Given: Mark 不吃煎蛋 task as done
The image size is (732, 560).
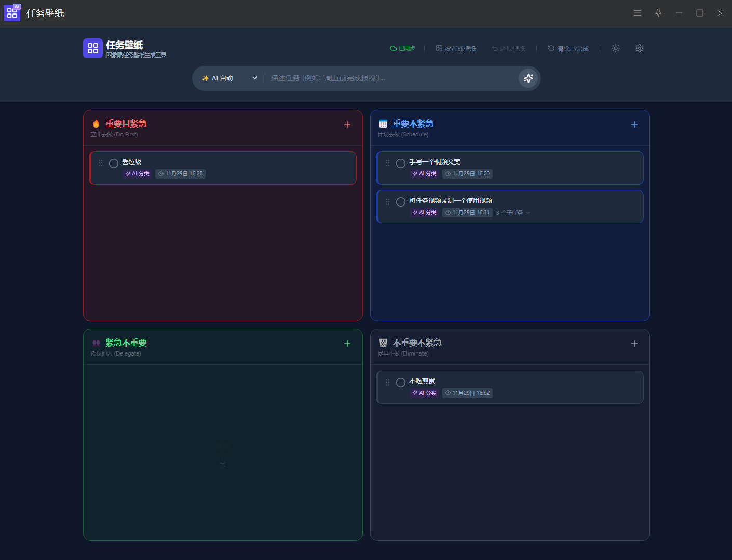Looking at the screenshot, I should pos(401,383).
